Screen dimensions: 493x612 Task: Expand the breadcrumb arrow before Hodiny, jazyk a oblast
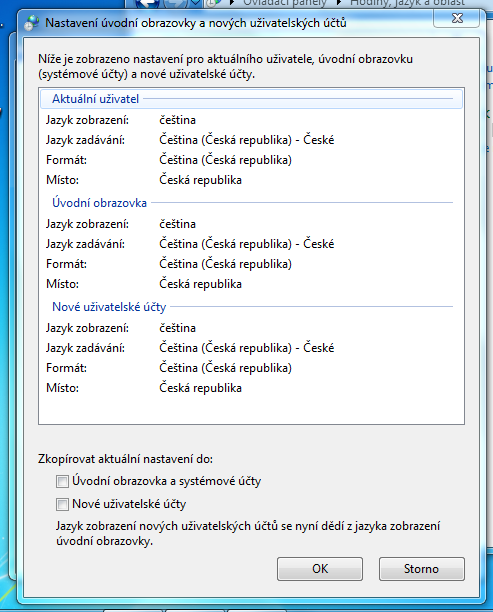[339, 3]
